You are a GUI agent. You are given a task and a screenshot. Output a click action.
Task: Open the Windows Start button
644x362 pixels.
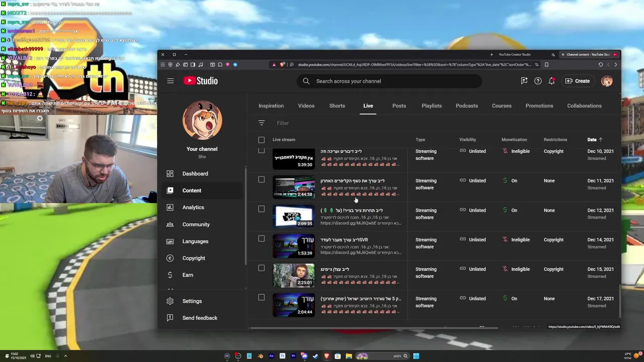416,356
